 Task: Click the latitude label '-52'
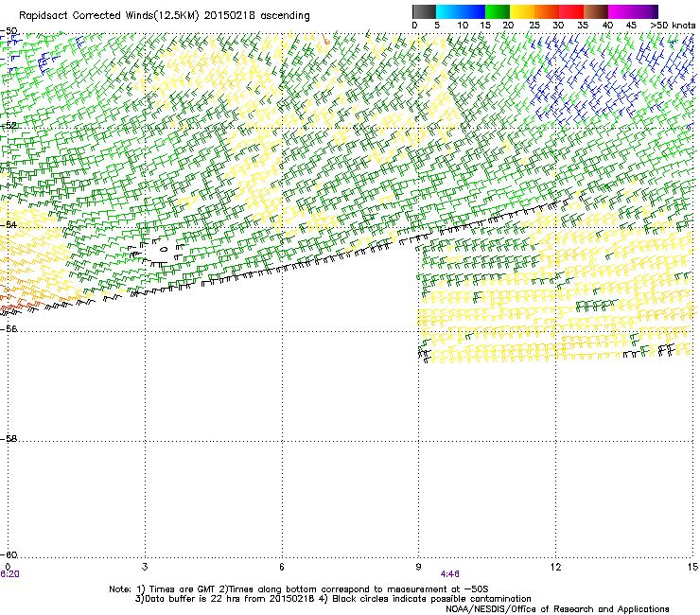[9, 126]
